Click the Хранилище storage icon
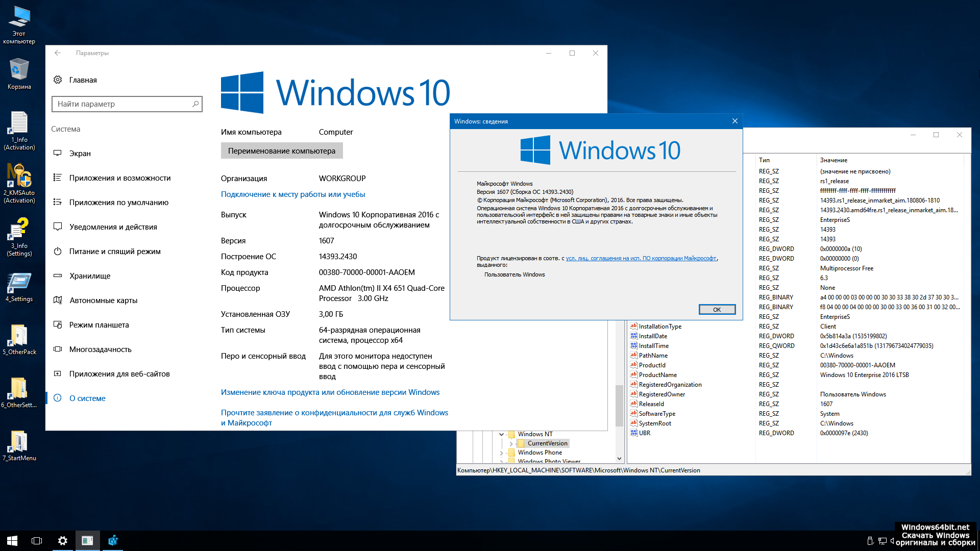Image resolution: width=980 pixels, height=551 pixels. tap(58, 275)
